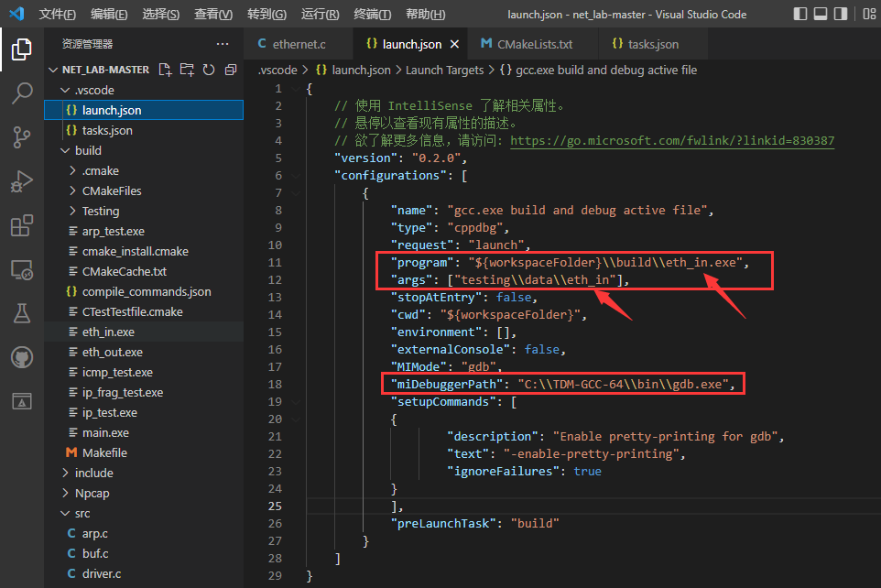Expand the CMakeFiles folder
Screen dimensions: 881x588
(72, 191)
